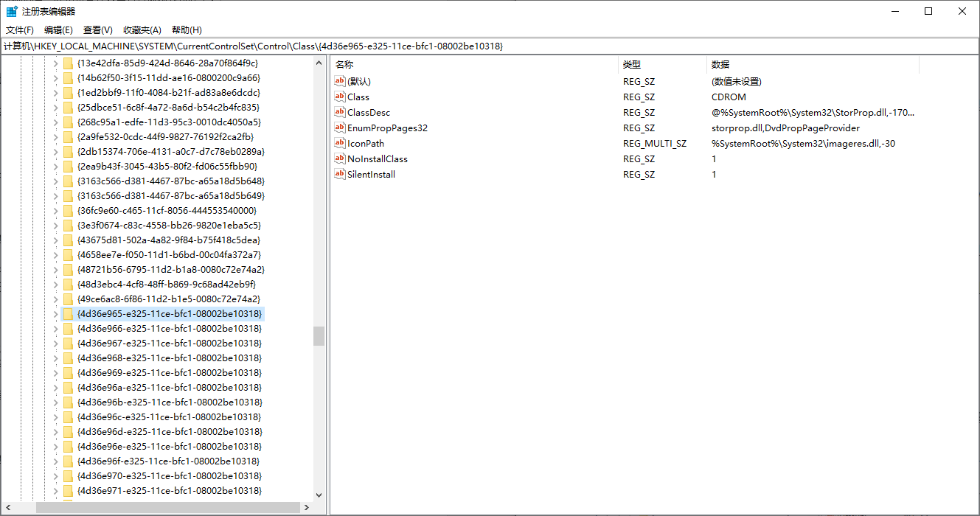Open the 收藏夹(A) menu

(142, 30)
